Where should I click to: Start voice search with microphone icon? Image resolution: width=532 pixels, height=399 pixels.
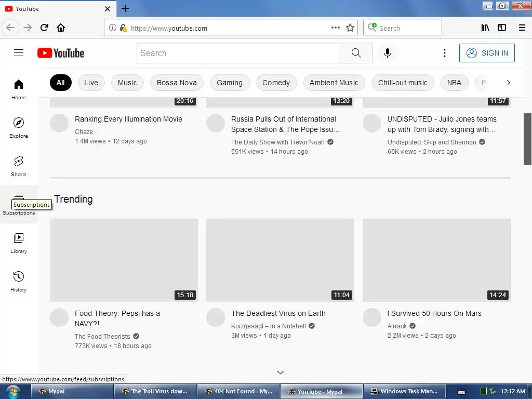tap(388, 53)
